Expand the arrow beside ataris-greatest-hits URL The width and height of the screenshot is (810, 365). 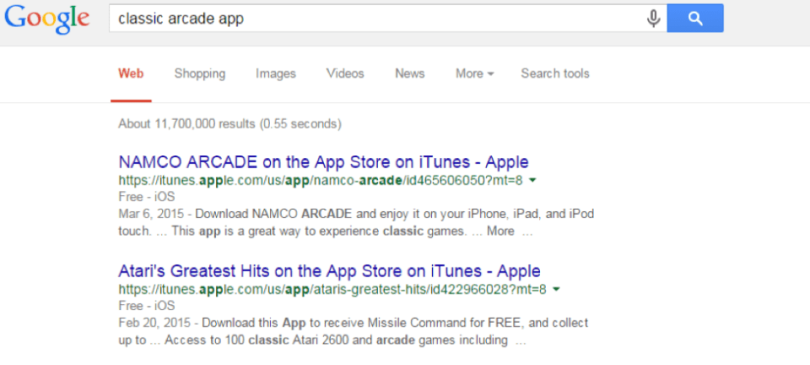pos(556,289)
